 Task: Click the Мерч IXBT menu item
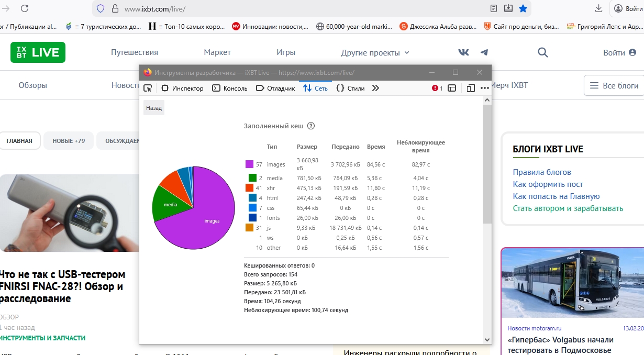(510, 85)
